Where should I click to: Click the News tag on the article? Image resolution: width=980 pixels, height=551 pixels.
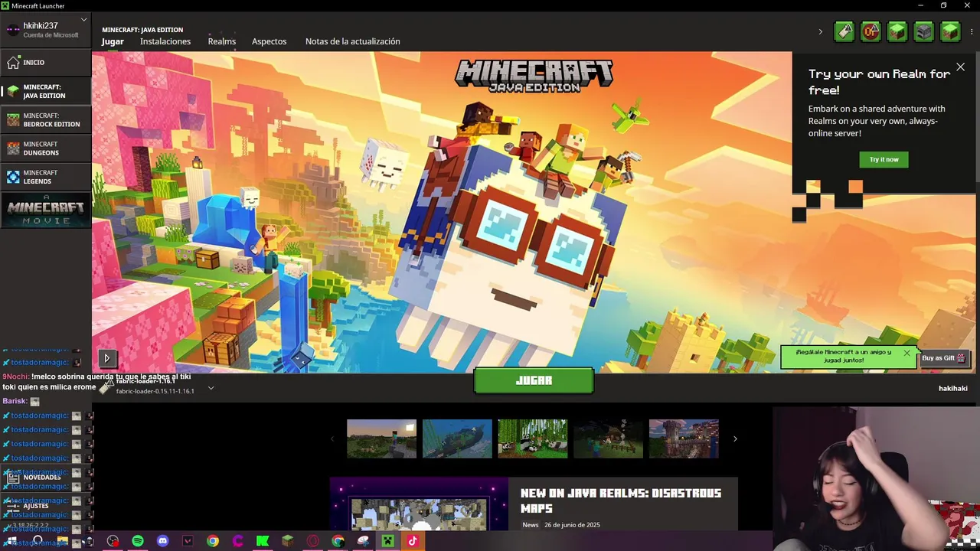pos(531,525)
